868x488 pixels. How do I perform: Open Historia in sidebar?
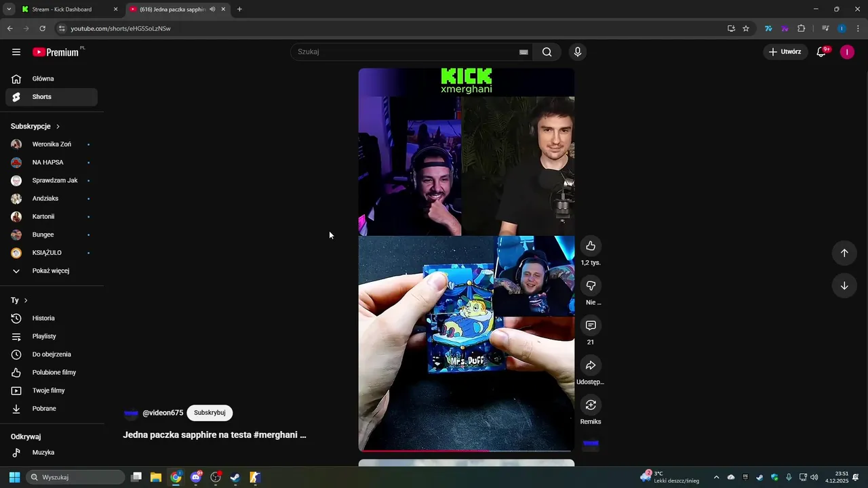(52, 319)
